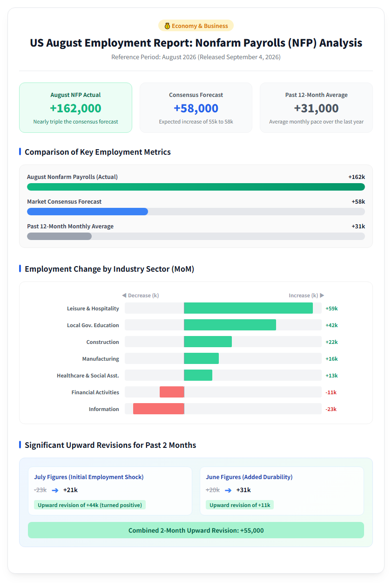Click "Significant Upward Revisions for Past 2 Months" heading
Screen dimensions: 392x583
point(110,445)
